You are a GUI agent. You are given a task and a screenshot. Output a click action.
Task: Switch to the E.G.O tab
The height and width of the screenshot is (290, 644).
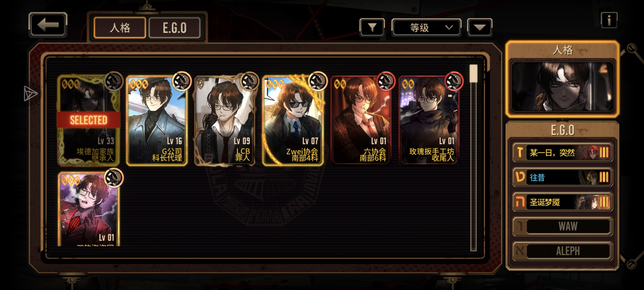tap(175, 28)
